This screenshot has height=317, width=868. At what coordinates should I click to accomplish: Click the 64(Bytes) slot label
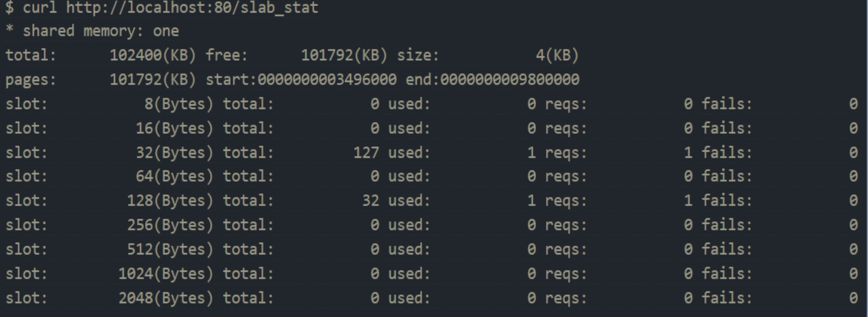tap(174, 177)
